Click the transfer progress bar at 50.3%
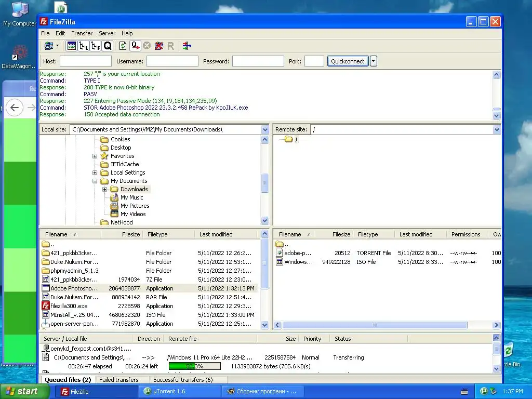The height and width of the screenshot is (399, 532). coord(195,366)
